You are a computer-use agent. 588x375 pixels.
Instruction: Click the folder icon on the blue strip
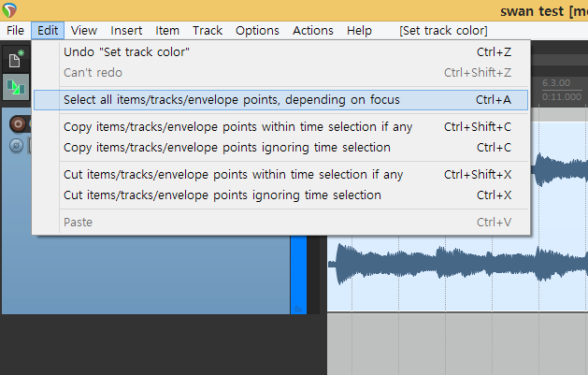pyautogui.click(x=298, y=309)
